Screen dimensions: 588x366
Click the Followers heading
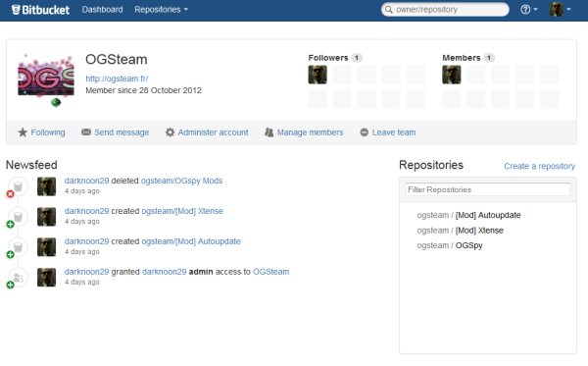click(328, 58)
